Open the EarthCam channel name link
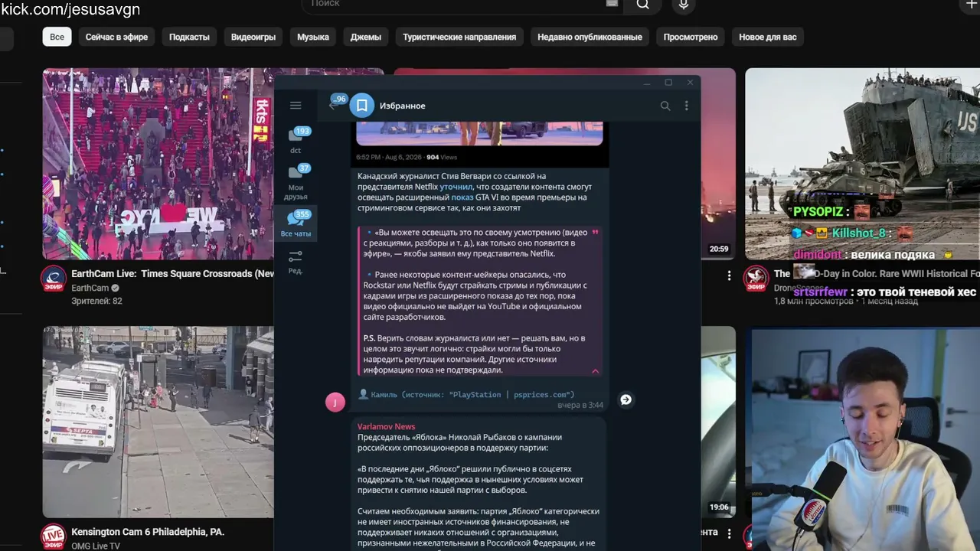 (x=90, y=288)
